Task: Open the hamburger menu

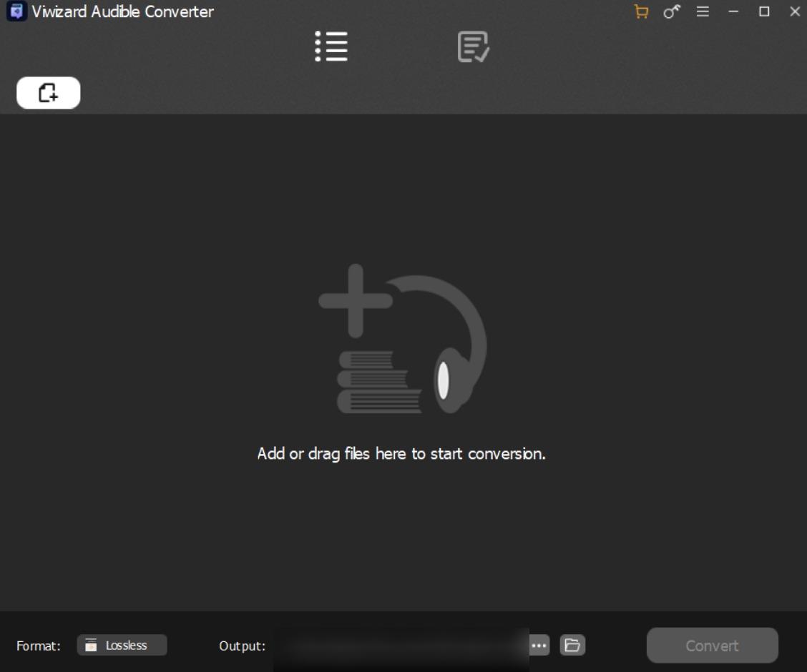Action: pyautogui.click(x=703, y=11)
